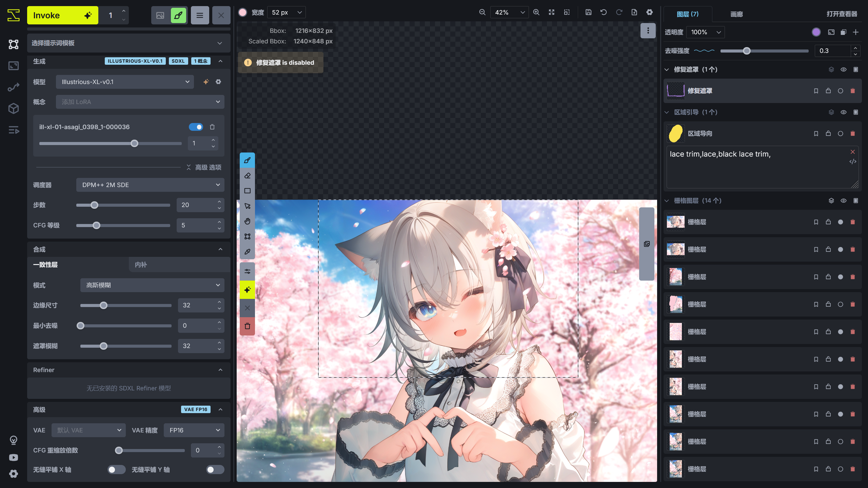
Task: Open the 模型 Illustrious-XL-v0.1 dropdown
Action: point(125,82)
